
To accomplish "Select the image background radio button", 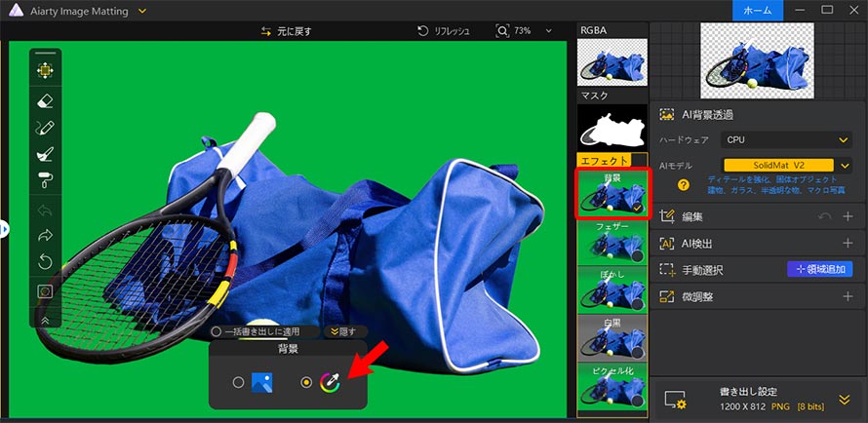I will pyautogui.click(x=238, y=383).
